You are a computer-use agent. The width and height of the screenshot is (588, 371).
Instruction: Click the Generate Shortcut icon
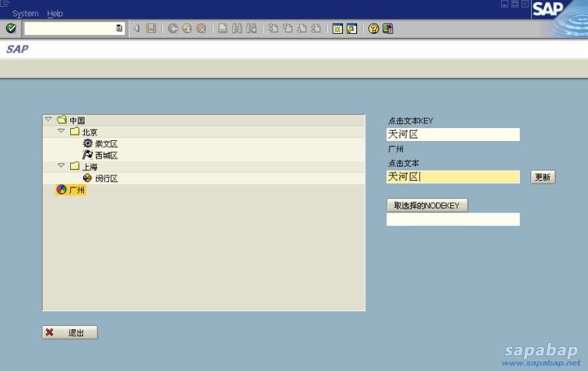[x=352, y=28]
